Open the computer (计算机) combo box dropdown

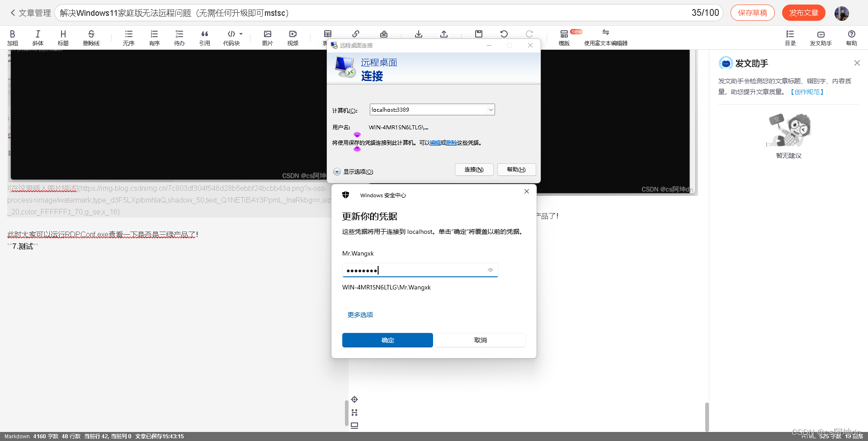491,110
